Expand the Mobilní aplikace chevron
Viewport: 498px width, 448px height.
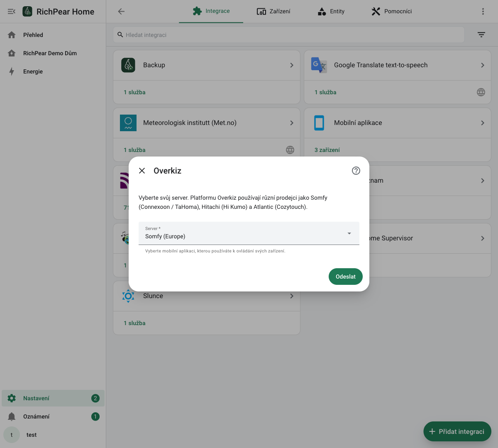point(483,123)
